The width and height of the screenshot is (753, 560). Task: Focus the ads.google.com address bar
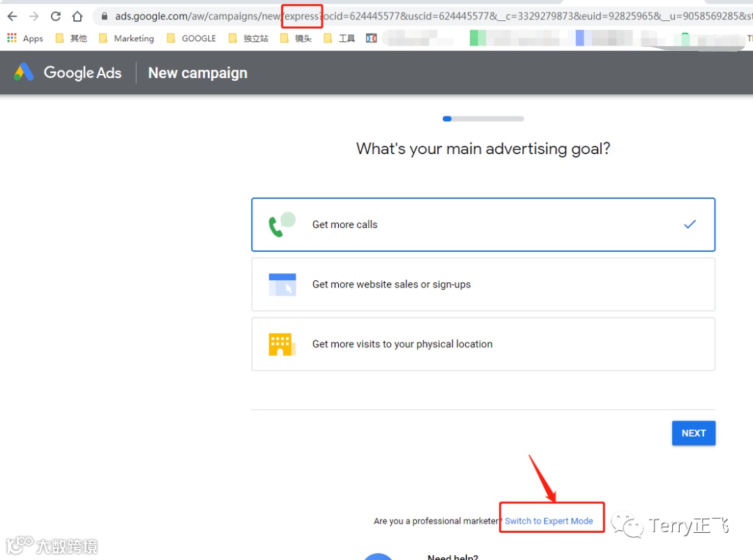point(423,16)
